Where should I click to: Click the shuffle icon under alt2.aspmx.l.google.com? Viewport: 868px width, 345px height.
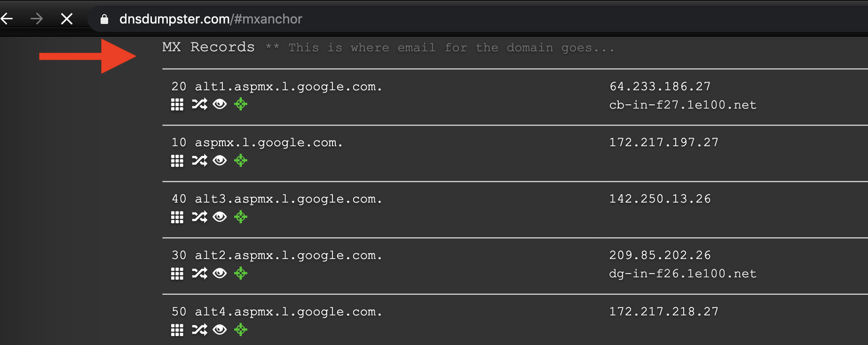[199, 274]
